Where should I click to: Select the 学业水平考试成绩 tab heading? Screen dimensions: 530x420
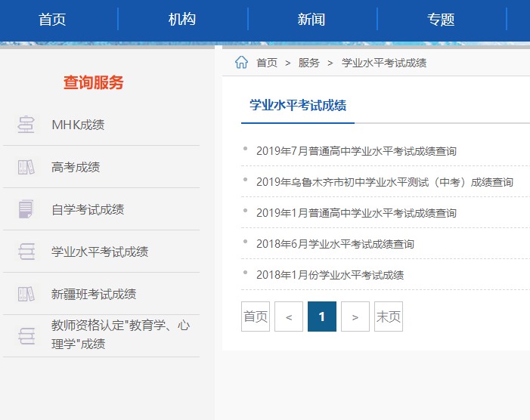point(298,106)
